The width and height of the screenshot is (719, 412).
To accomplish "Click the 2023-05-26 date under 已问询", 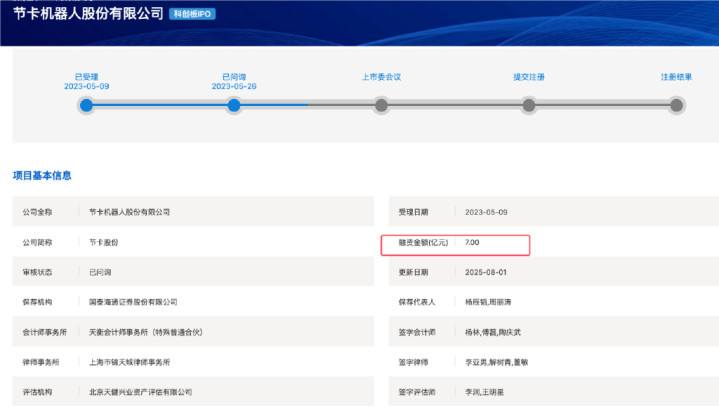I will point(234,86).
